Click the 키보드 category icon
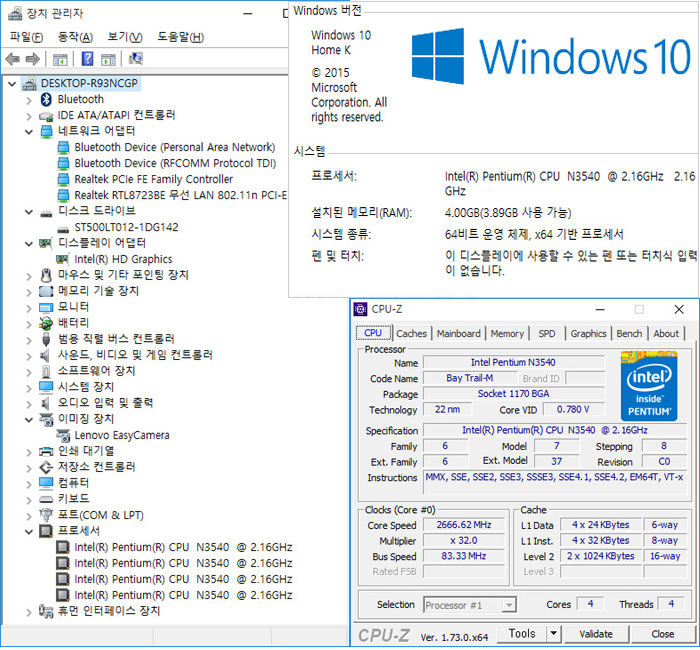 pos(46,500)
